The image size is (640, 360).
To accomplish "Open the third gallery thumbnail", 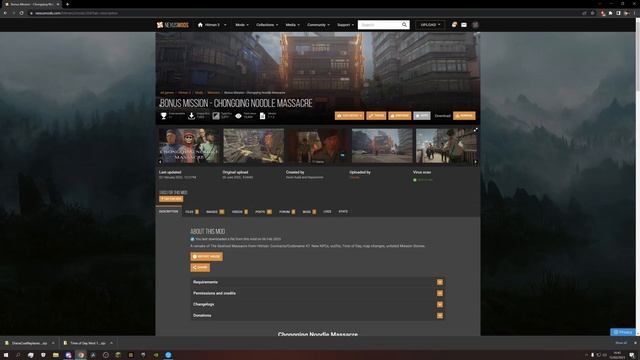I will point(318,146).
